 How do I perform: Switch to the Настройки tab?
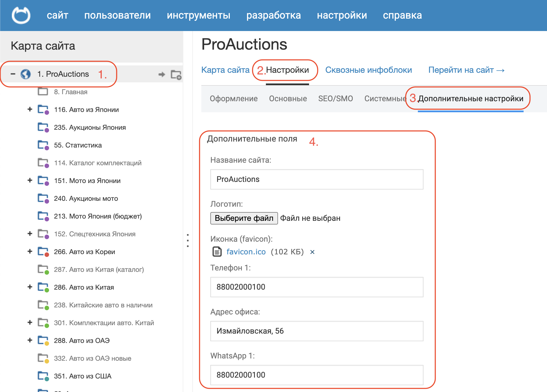click(x=287, y=70)
